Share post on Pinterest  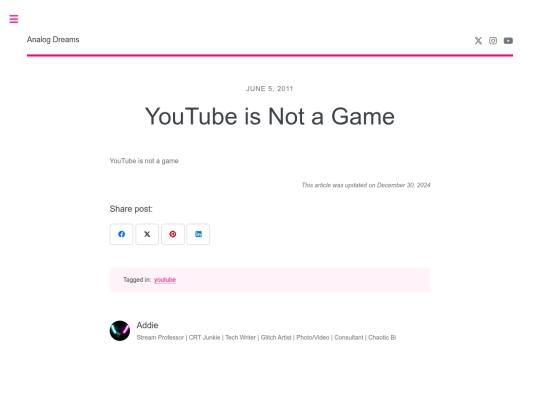pos(173,234)
